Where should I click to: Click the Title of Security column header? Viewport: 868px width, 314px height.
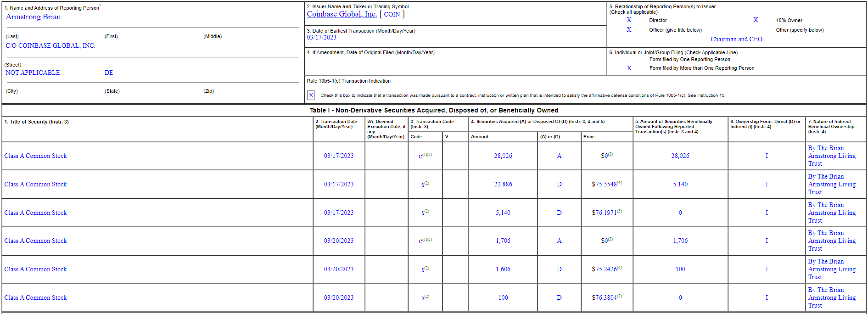[x=36, y=122]
